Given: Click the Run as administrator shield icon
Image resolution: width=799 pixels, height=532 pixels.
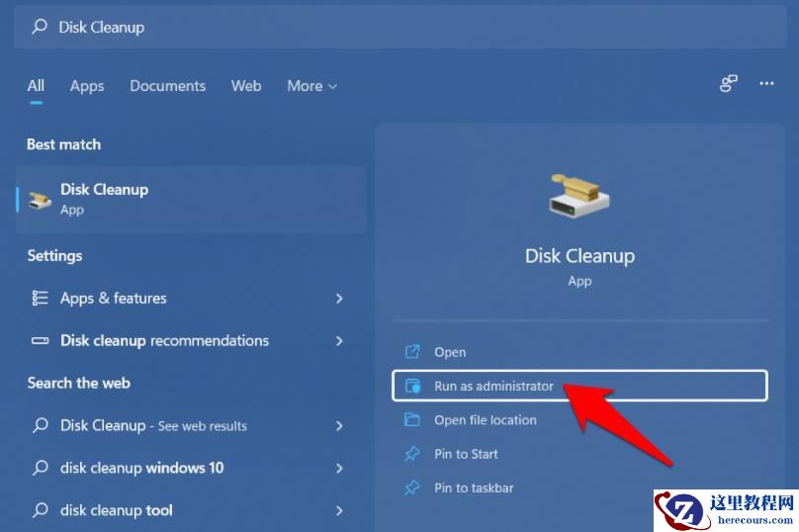Looking at the screenshot, I should click(x=412, y=386).
